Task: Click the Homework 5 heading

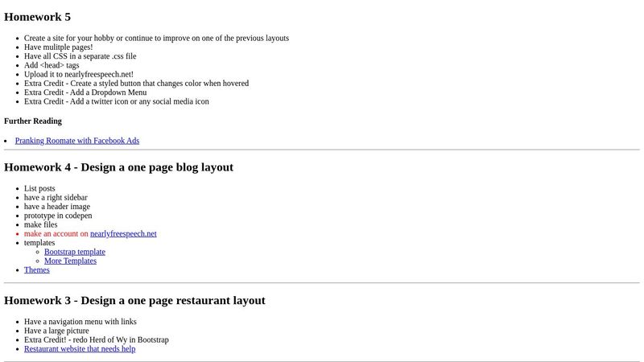Action: 37,17
